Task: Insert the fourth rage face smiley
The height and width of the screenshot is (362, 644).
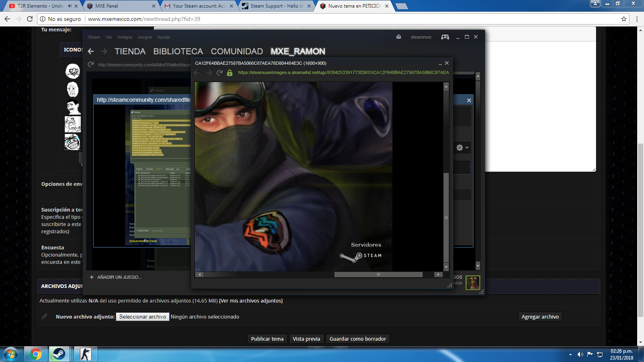Action: click(73, 124)
